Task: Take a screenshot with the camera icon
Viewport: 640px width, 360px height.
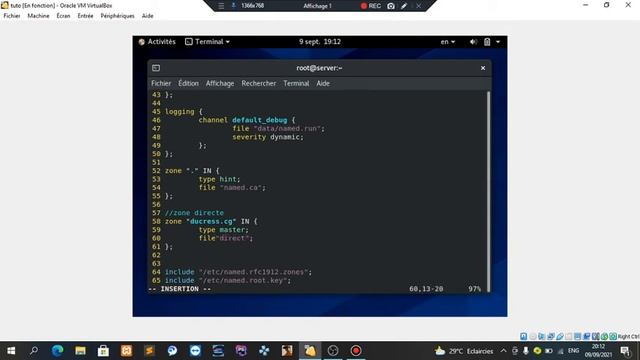Action: pos(391,6)
